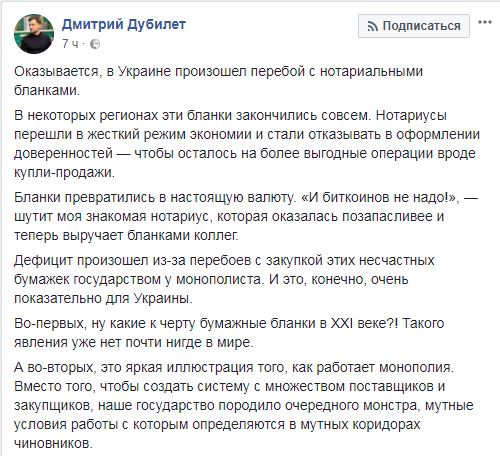The width and height of the screenshot is (500, 456).
Task: Click the word 'доверенностей' in the post
Action: (63, 154)
